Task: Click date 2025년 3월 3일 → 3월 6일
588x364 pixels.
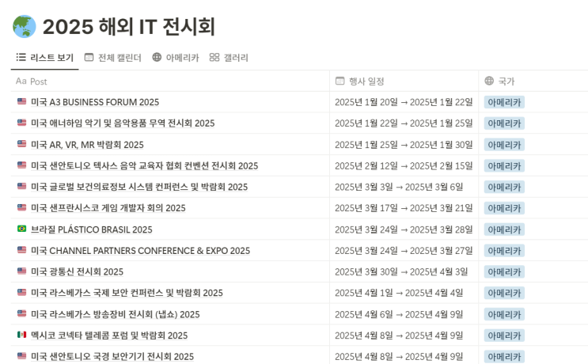Action: tap(399, 187)
